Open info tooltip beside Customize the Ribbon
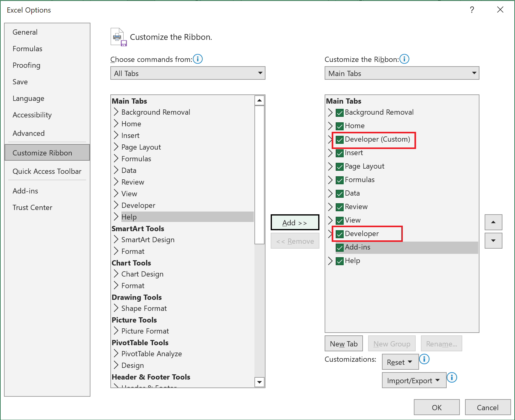The image size is (515, 420). [405, 59]
